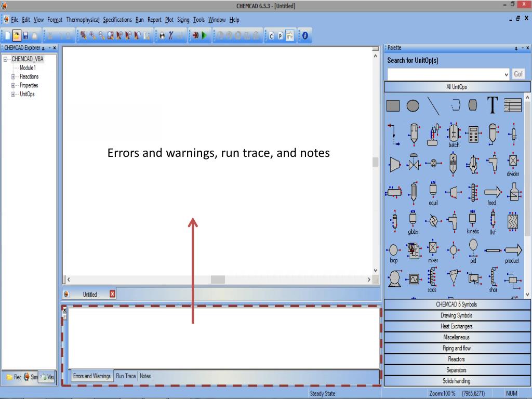Screen dimensions: 532x399
Task: Click the workspace vertical scrollbar thumb
Action: click(x=375, y=162)
